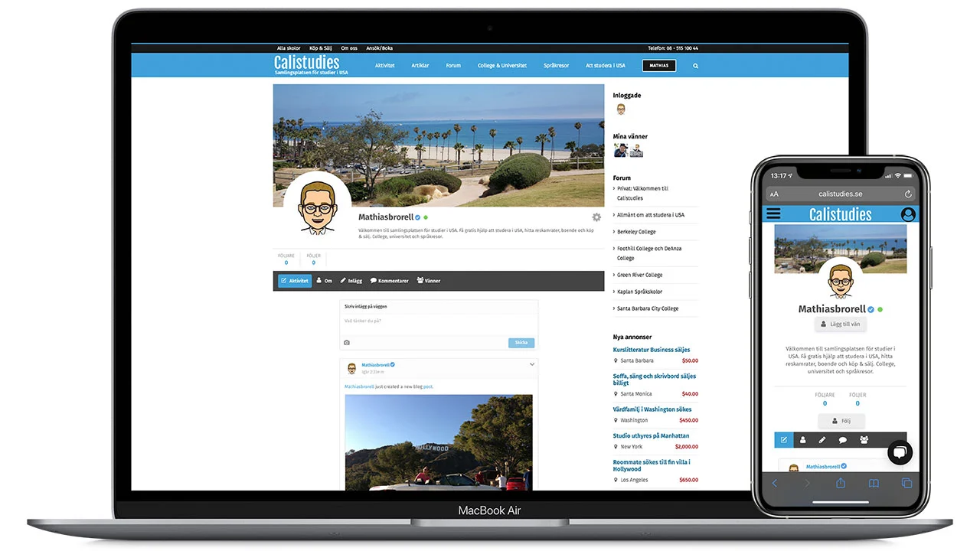
Task: Tap the phone's activity tab icon
Action: [x=784, y=440]
